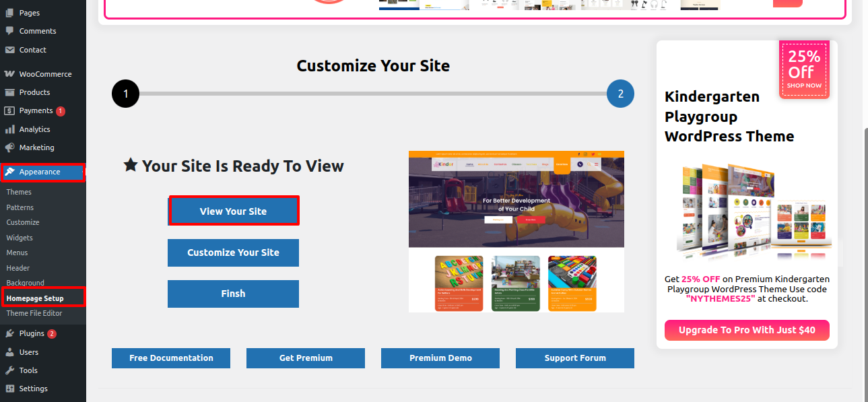This screenshot has width=868, height=402.
Task: Click the Comments speech bubble icon
Action: coord(9,31)
